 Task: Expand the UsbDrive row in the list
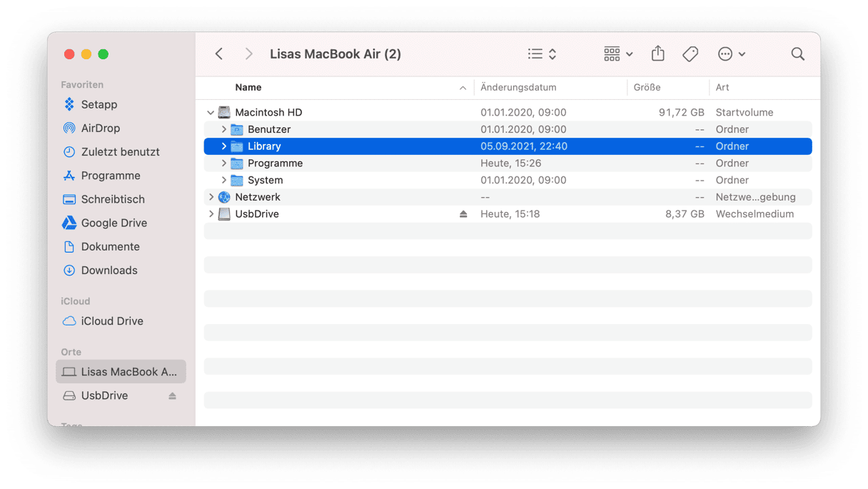click(211, 214)
